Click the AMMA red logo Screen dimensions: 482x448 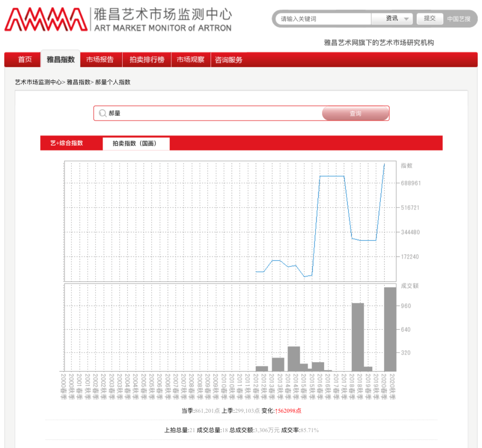pos(46,19)
